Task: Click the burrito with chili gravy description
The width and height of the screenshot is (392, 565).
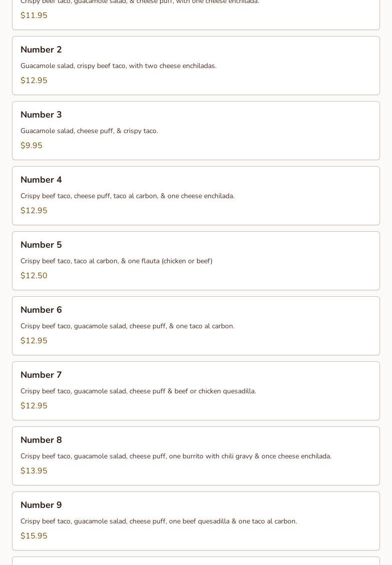Action: (176, 456)
